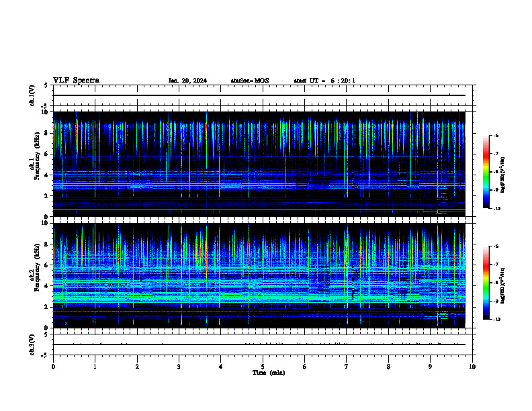Click the ch.3 waveform trace in the bottom strip
Image resolution: width=532 pixels, height=411 pixels.
click(259, 345)
